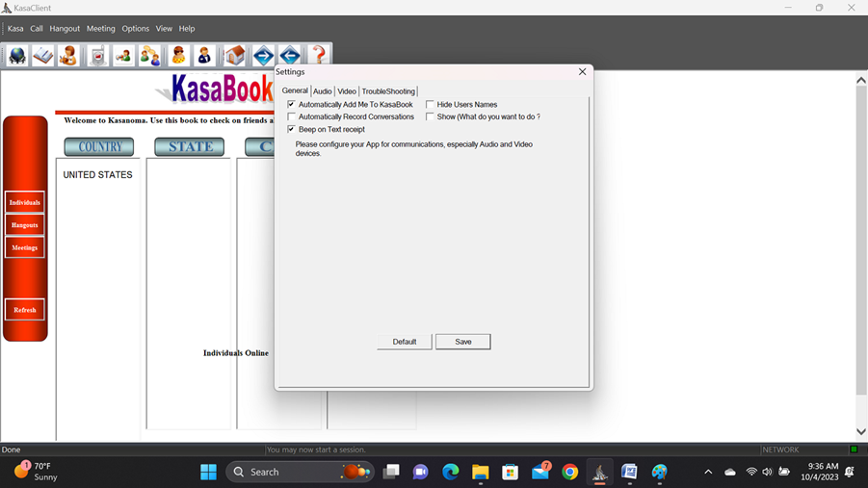Select UNITED STATES in the country list

pos(98,175)
